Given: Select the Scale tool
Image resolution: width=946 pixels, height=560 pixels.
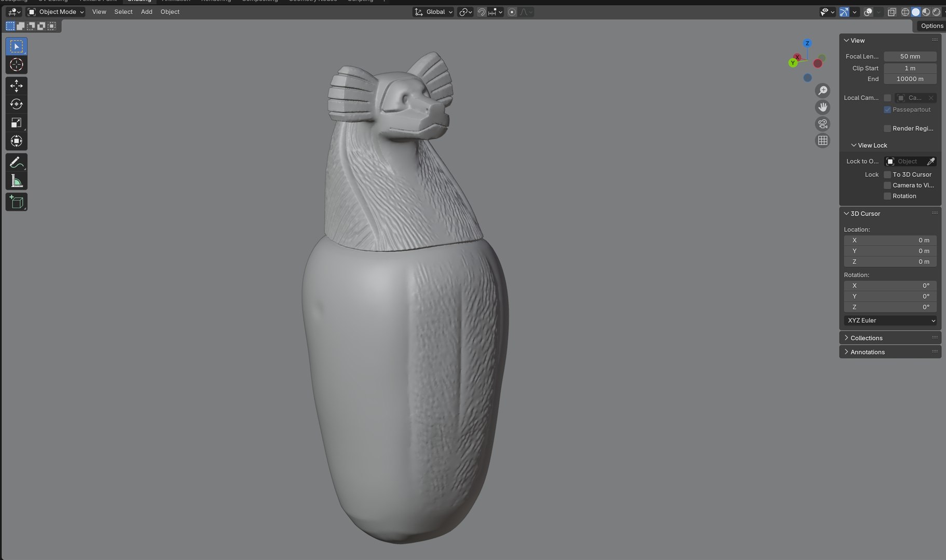Looking at the screenshot, I should point(17,123).
